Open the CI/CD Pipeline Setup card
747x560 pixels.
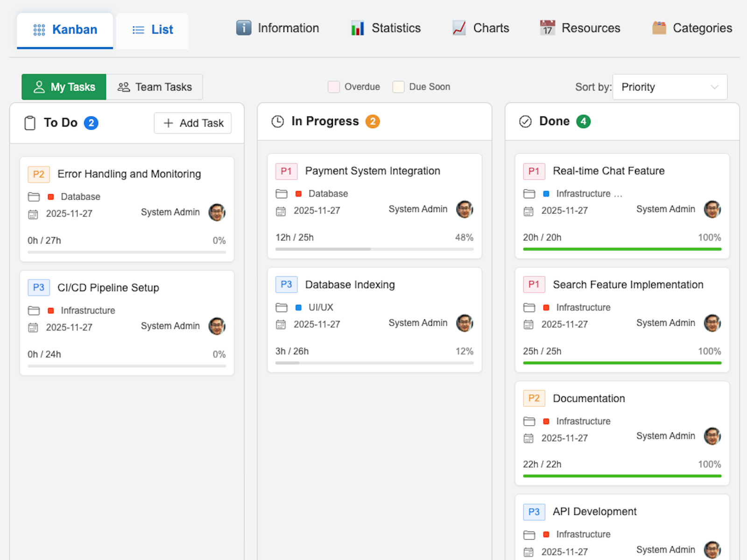point(108,288)
